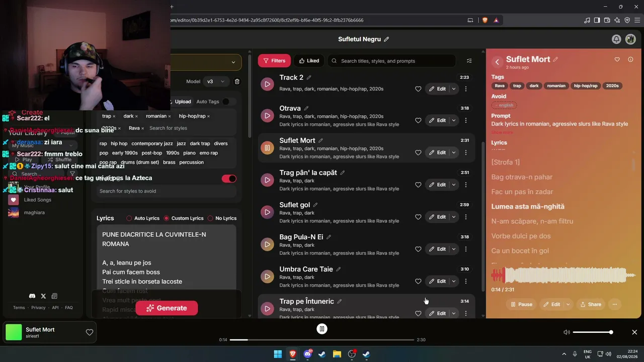Open the X social link
Viewport: 644px width, 362px height.
point(43,296)
